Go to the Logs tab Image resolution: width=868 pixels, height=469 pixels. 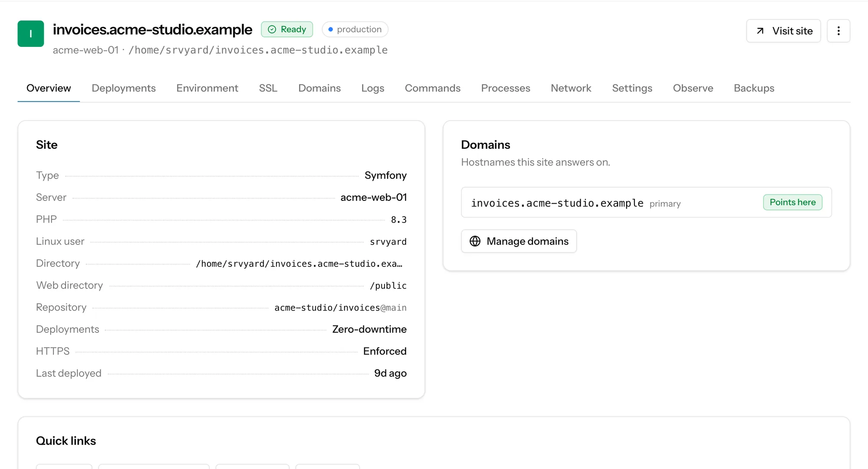pyautogui.click(x=373, y=88)
